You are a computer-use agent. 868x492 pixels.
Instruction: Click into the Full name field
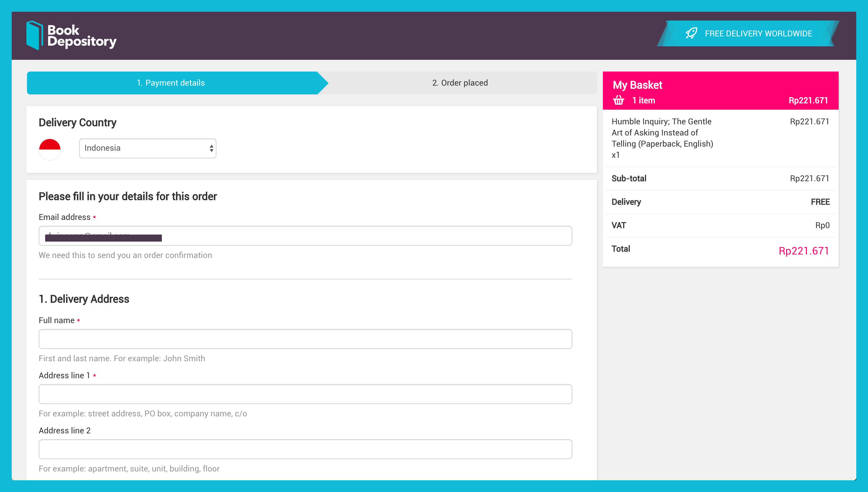pos(305,339)
